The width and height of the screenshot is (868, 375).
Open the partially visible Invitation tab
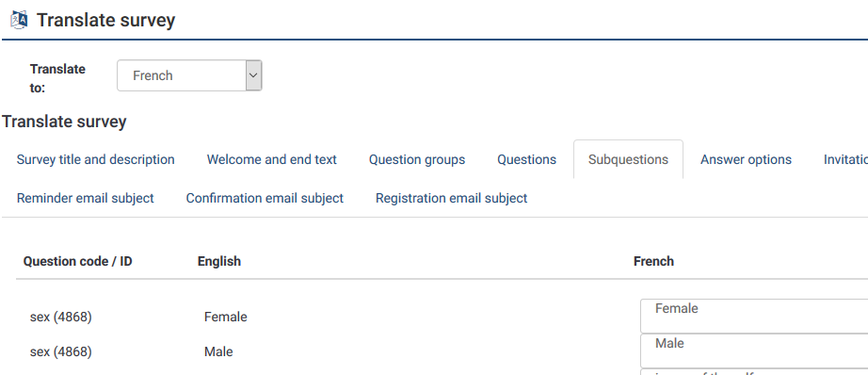coord(844,159)
